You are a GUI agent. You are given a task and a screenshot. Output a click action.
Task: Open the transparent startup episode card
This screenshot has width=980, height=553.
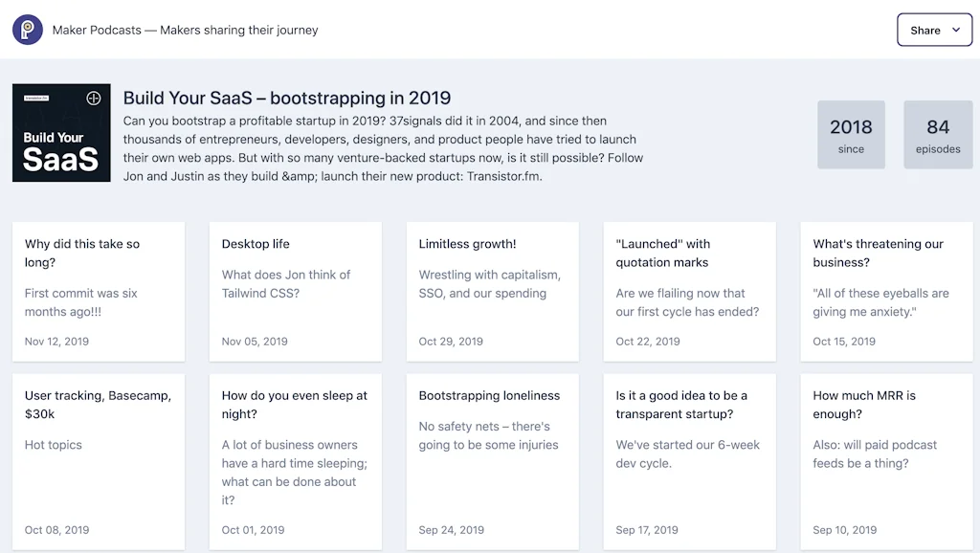[690, 461]
